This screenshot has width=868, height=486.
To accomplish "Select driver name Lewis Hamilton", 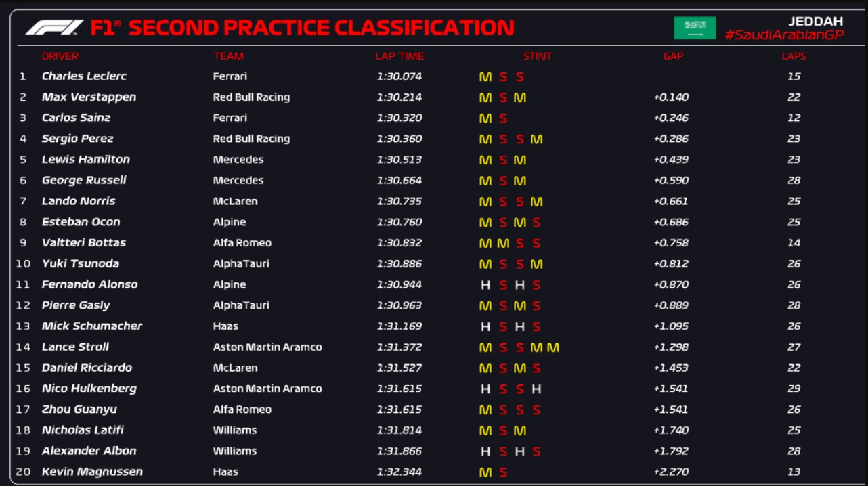I will 85,160.
